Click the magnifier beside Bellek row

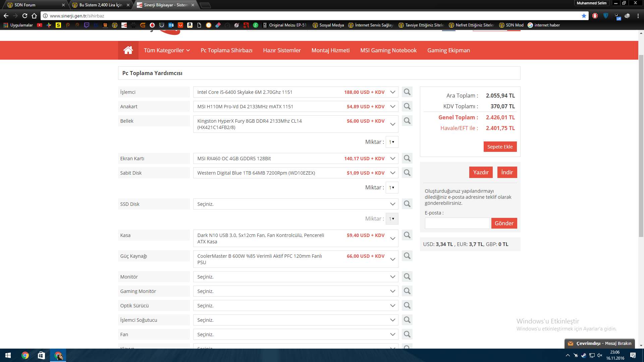coord(407,121)
